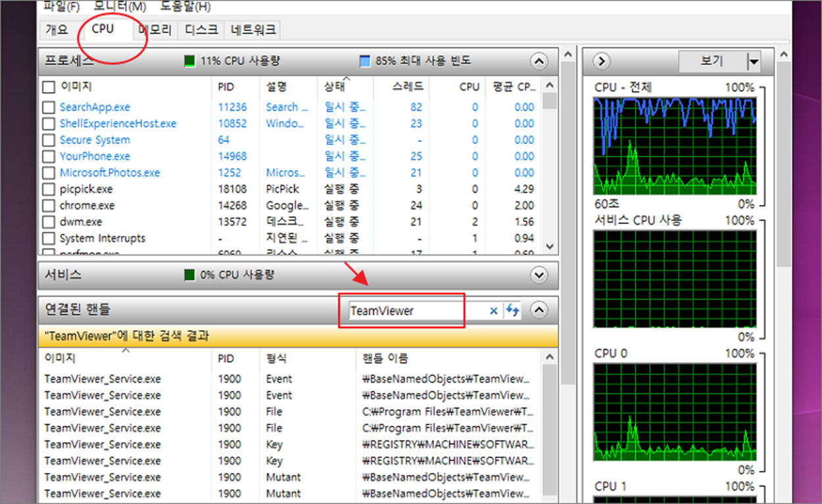Check the dwm.exe checkbox
822x504 pixels.
pos(49,222)
